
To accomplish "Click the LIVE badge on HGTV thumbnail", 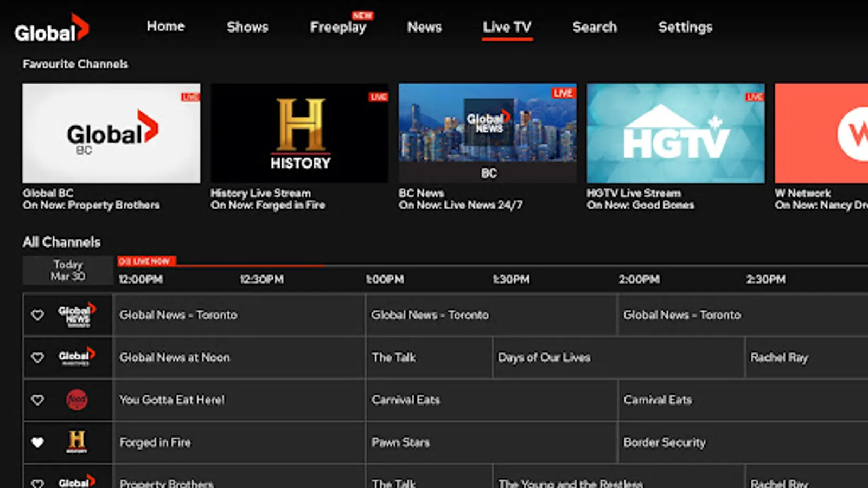I will tap(755, 97).
